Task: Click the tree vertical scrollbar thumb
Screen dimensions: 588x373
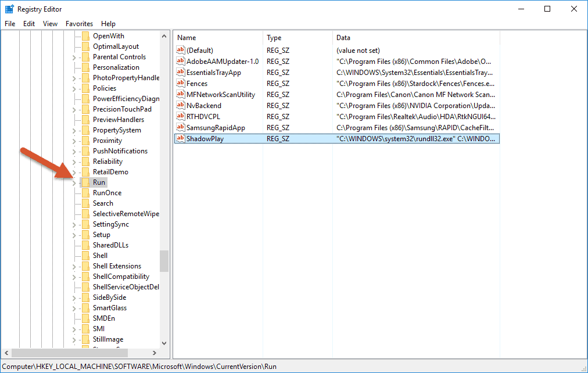Action: (x=164, y=261)
